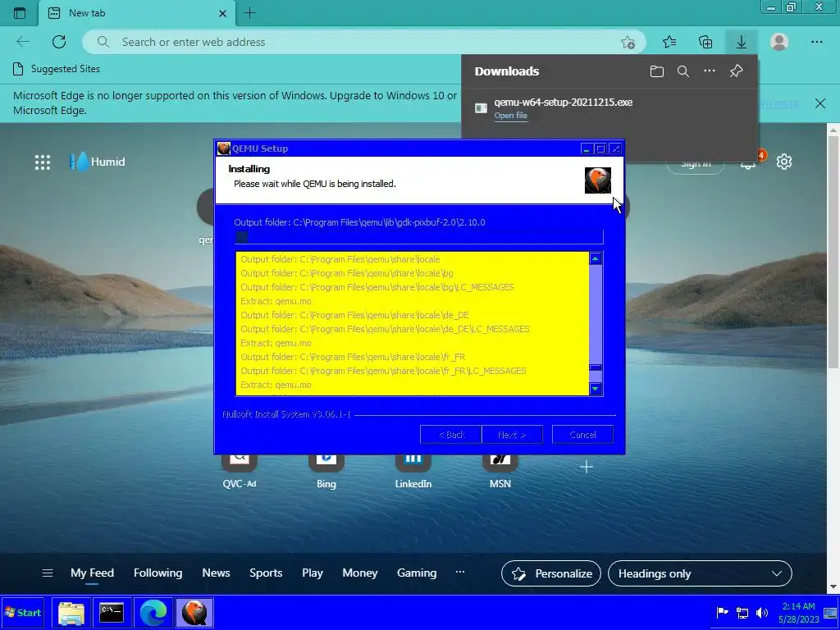This screenshot has height=630, width=840.
Task: Select qemu-w64-setup-20211215.exe download entry
Action: pos(563,102)
